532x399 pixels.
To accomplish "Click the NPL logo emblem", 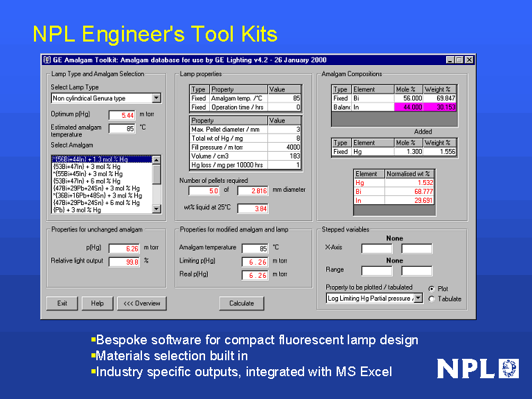I will (509, 369).
